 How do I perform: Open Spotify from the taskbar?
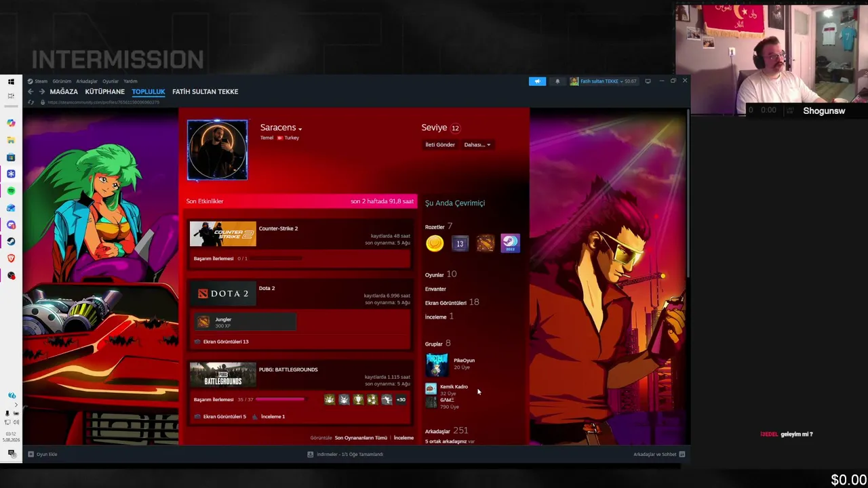(x=11, y=191)
